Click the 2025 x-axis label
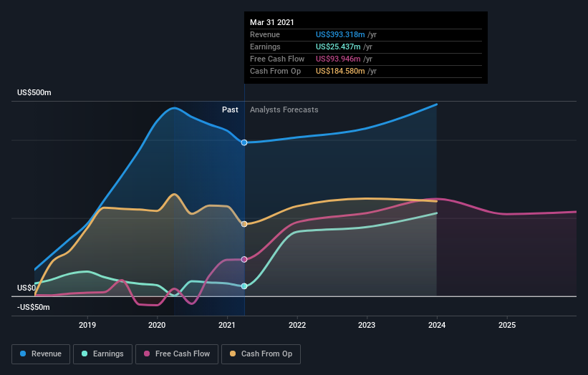This screenshot has width=588, height=375. pos(507,325)
